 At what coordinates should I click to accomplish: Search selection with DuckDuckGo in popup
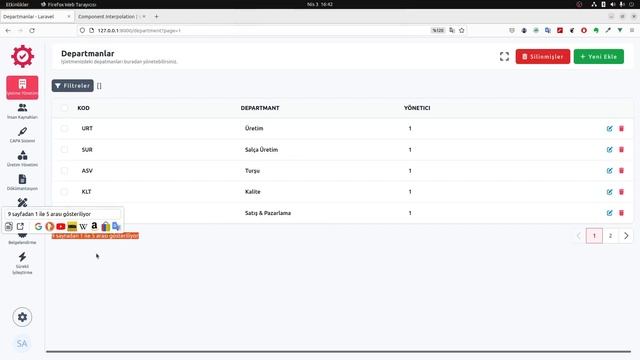[x=50, y=226]
